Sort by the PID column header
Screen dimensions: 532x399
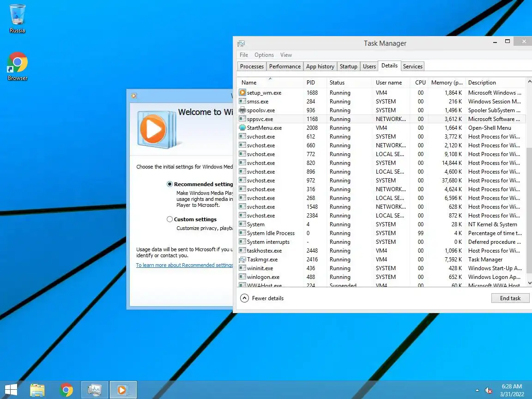[x=315, y=83]
